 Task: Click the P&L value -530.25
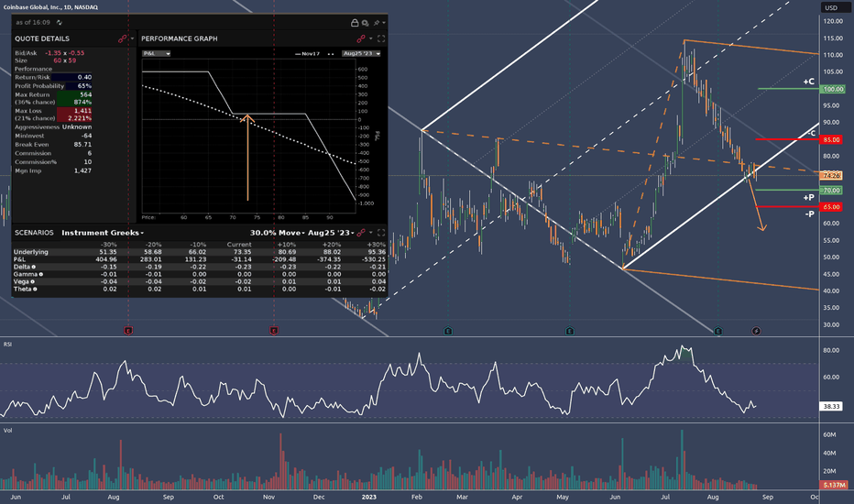(x=374, y=259)
